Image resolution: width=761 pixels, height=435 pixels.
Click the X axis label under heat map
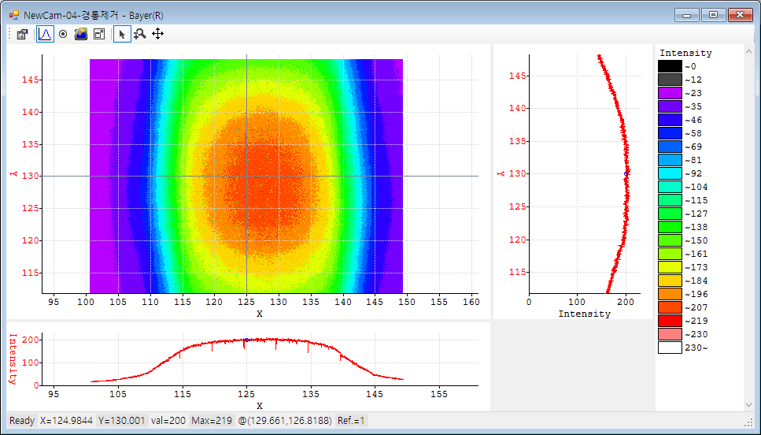(260, 314)
